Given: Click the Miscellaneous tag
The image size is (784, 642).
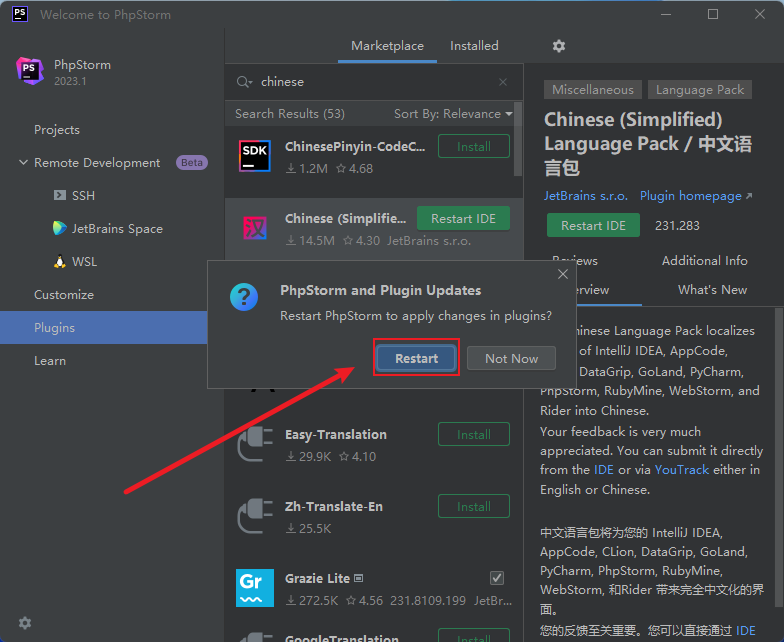Looking at the screenshot, I should pos(592,90).
